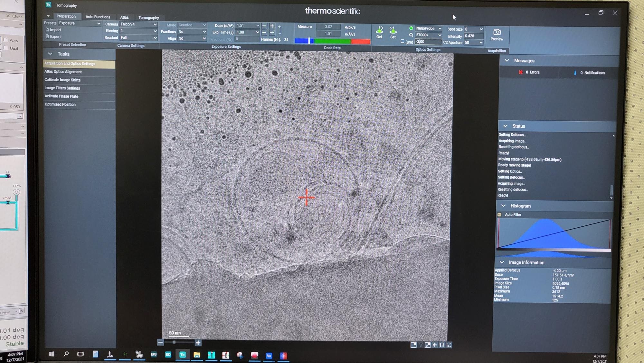
Task: Click the fit-to-window icon below image
Action: coord(449,345)
